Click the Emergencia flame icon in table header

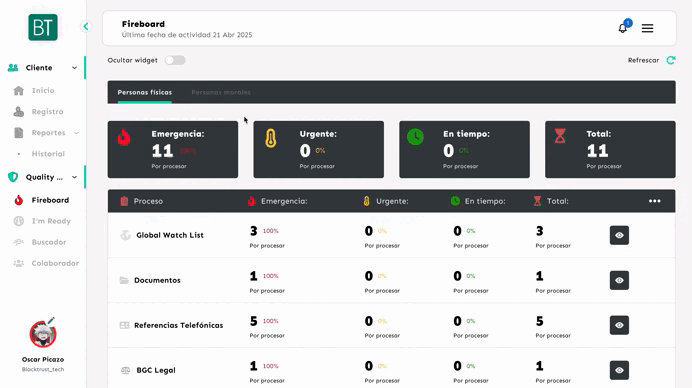[x=252, y=201]
